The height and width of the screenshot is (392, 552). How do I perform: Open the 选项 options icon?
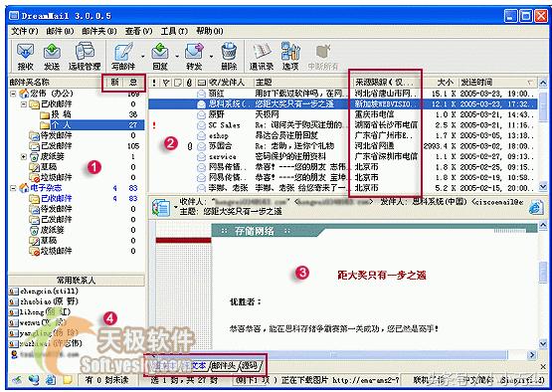(290, 56)
